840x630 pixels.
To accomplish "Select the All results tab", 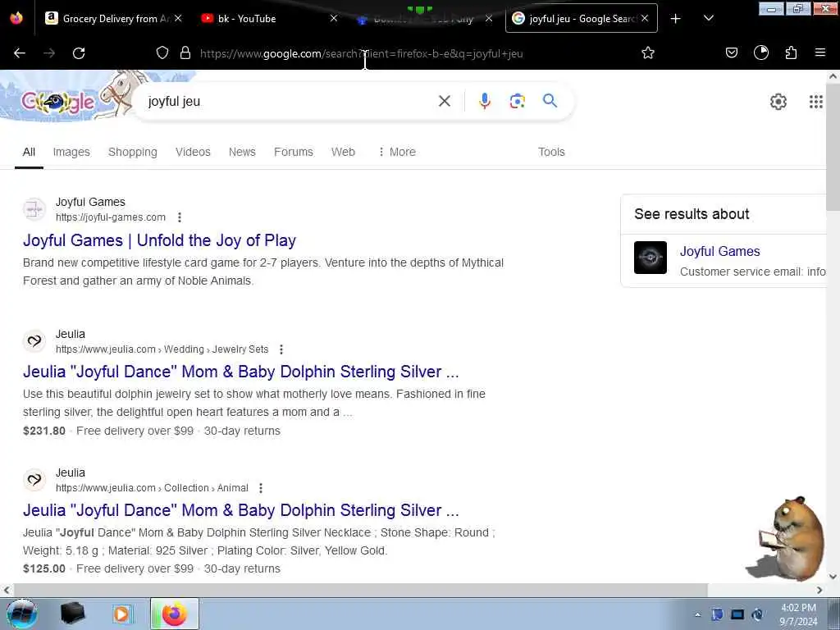I will 29,152.
